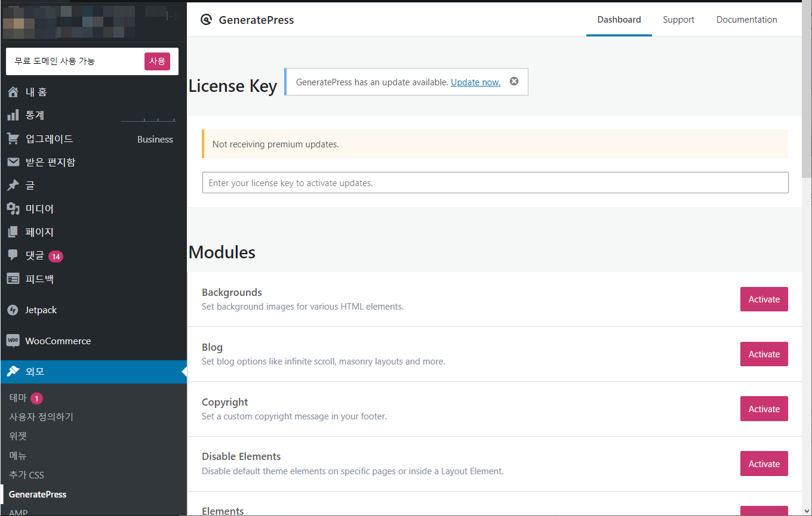
Task: Switch to the Support tab
Action: point(679,20)
